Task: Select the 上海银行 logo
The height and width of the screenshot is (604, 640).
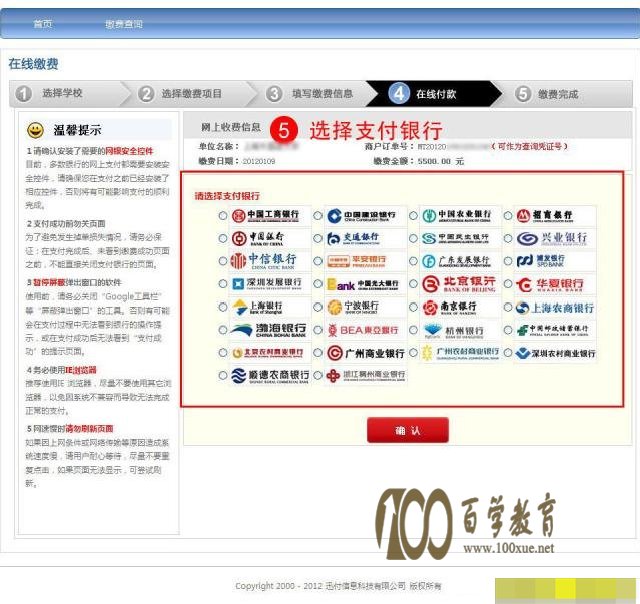Action: click(269, 307)
